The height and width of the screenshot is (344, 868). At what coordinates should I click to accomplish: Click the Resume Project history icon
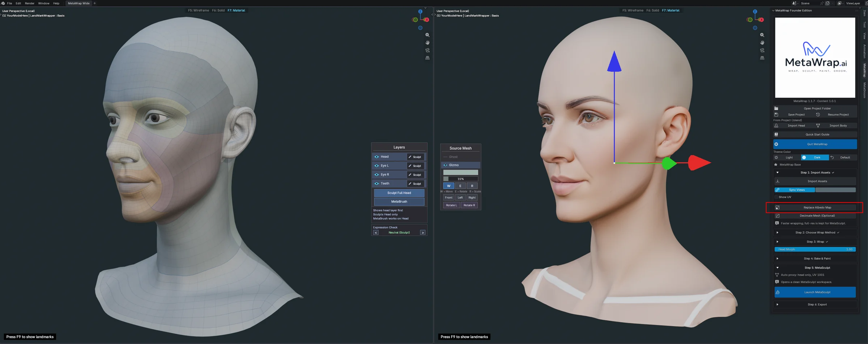coord(818,114)
